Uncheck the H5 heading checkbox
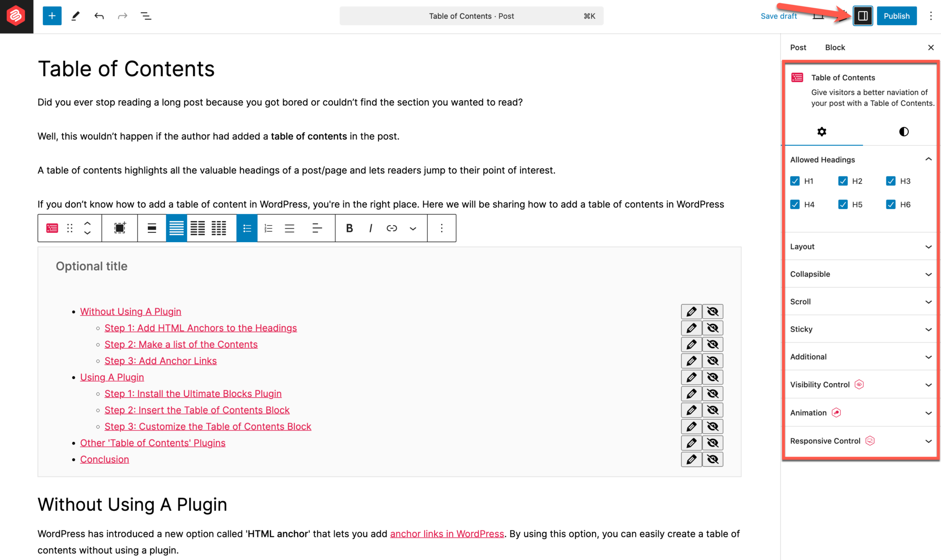The width and height of the screenshot is (941, 560). (843, 204)
